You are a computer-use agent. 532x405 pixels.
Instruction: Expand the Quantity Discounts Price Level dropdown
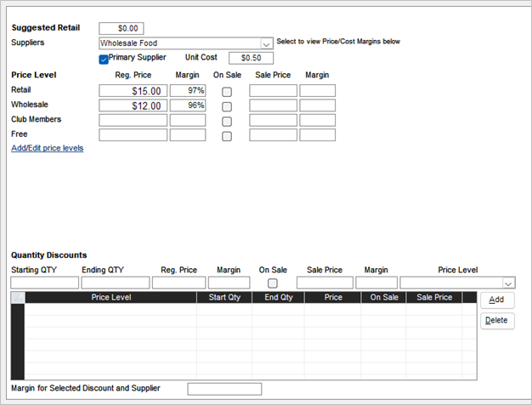point(508,282)
